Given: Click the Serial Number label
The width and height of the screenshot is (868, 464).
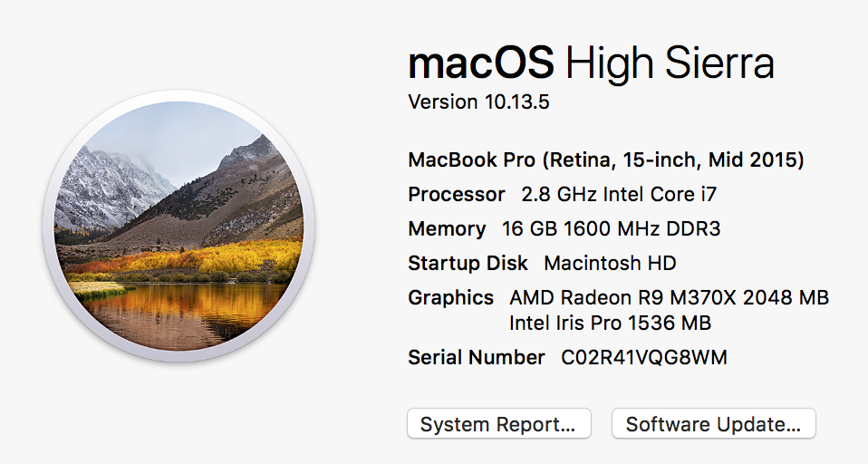Looking at the screenshot, I should click(477, 358).
